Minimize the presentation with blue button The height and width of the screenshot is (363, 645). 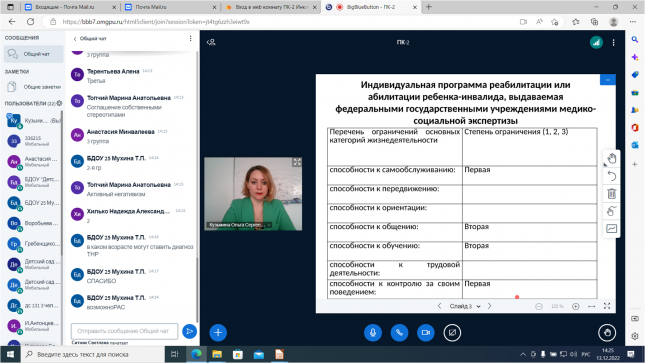tap(608, 79)
